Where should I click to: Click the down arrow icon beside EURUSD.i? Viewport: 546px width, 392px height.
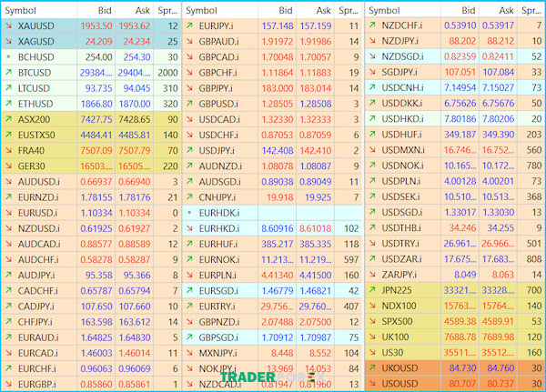pos(9,213)
